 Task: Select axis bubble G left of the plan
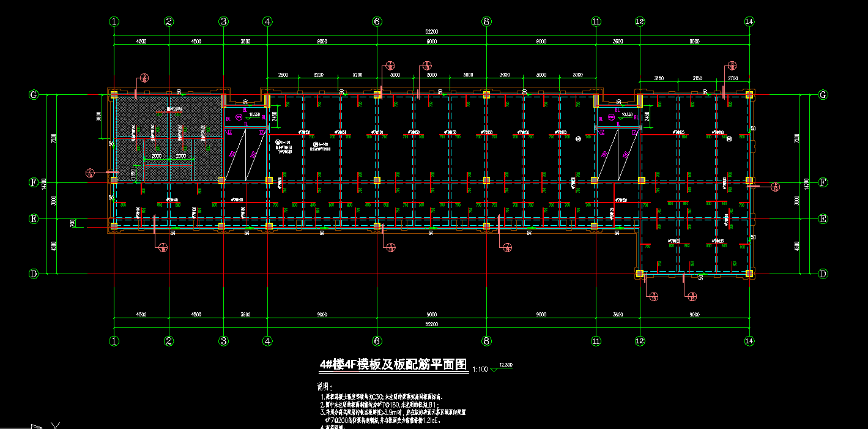[34, 95]
